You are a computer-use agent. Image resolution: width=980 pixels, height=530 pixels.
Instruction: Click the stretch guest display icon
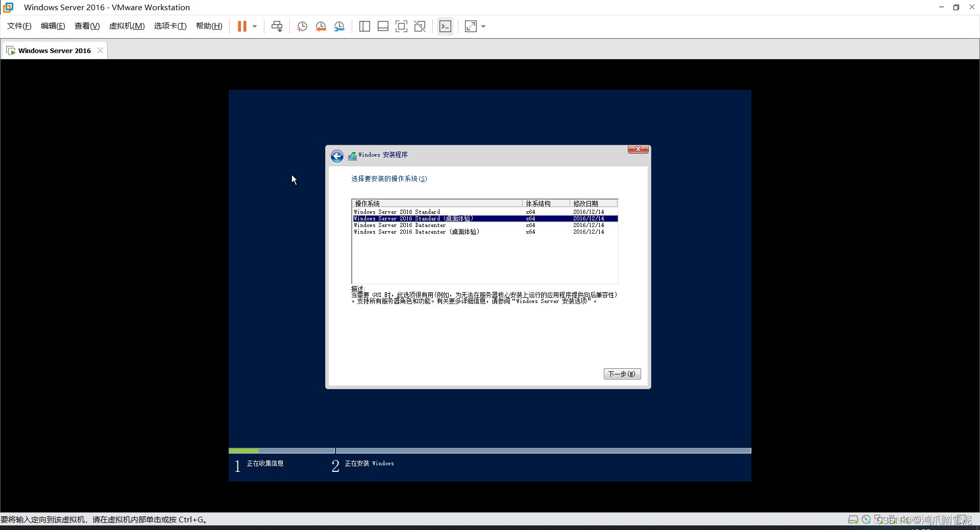(471, 27)
